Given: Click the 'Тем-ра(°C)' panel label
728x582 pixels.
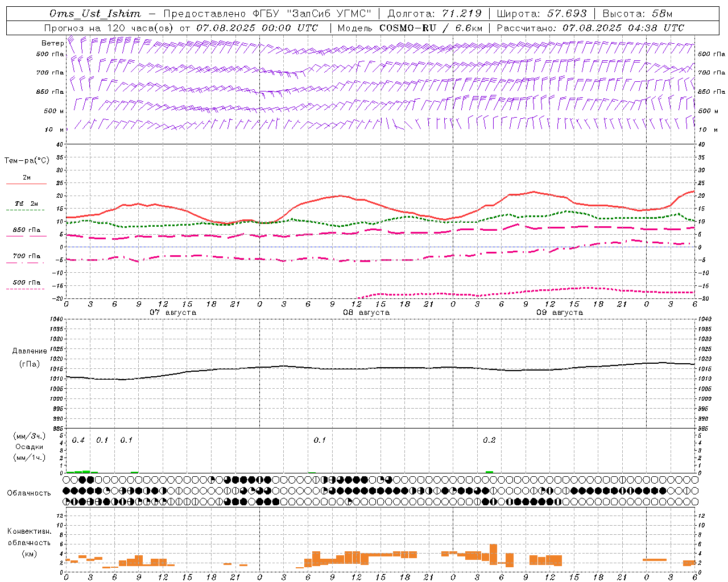Looking at the screenshot, I should (x=27, y=161).
